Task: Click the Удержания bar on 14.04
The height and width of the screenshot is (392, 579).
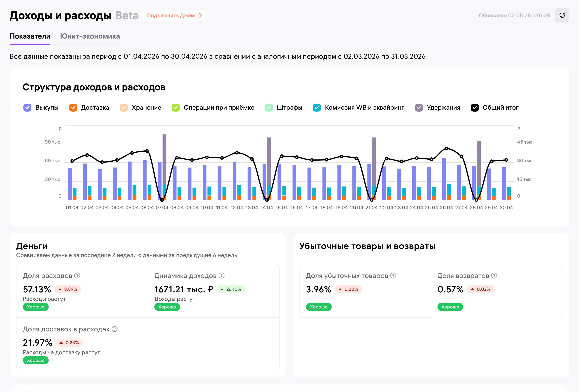Action: point(269,161)
